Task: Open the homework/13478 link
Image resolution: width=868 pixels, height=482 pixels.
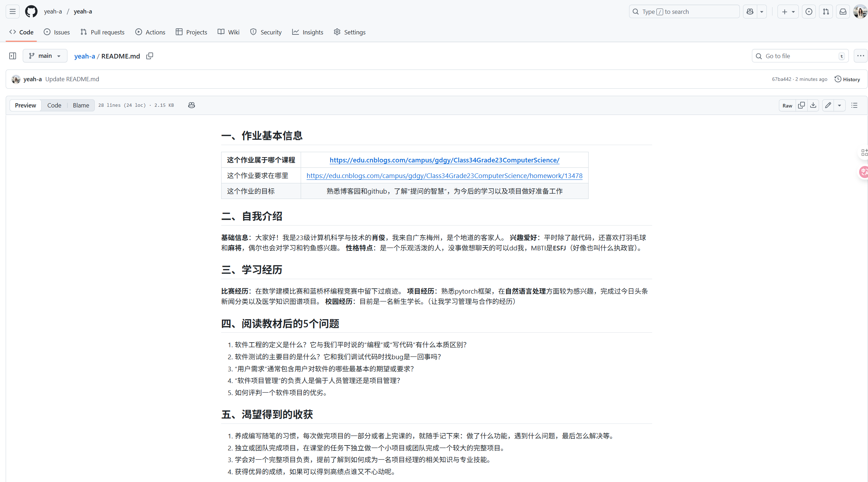Action: click(444, 176)
